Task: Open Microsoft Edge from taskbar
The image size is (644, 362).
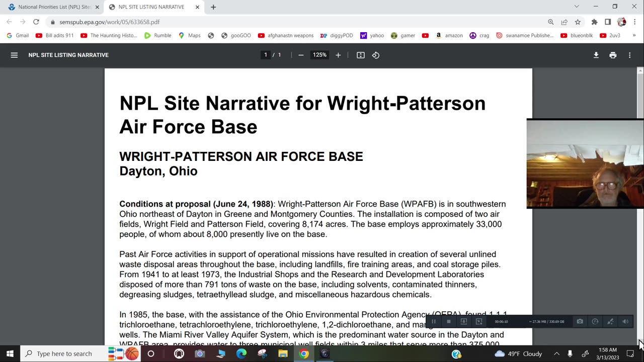Action: point(242,353)
